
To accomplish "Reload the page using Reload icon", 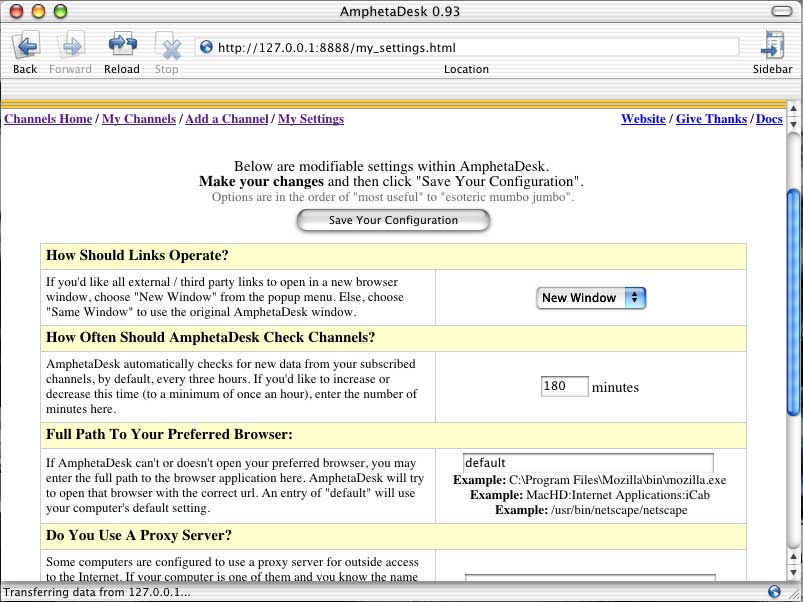I will (x=122, y=45).
